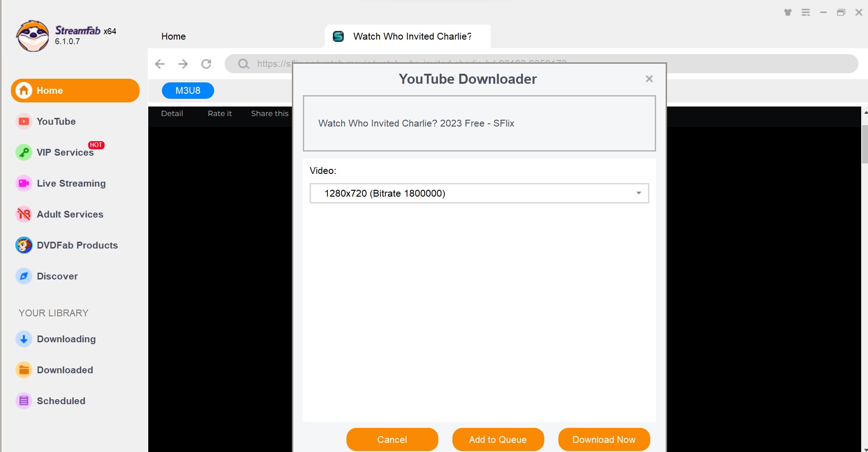This screenshot has height=452, width=868.
Task: Minimize the StreamFab window
Action: [x=823, y=12]
